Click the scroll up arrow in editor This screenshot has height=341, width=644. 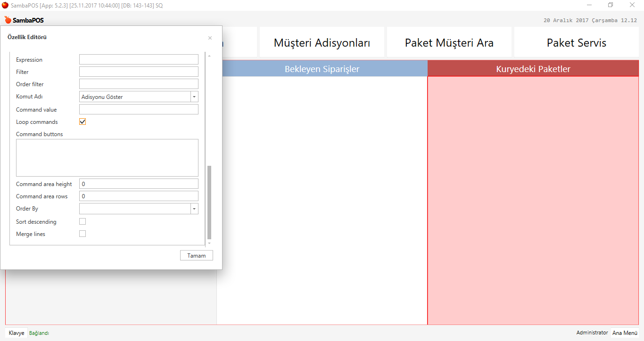click(209, 56)
